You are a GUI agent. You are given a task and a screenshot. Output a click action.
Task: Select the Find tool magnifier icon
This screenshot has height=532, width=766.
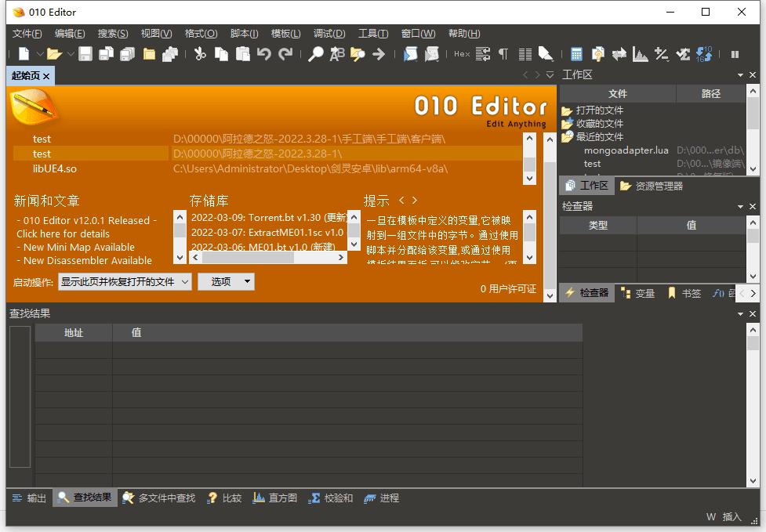(x=315, y=54)
